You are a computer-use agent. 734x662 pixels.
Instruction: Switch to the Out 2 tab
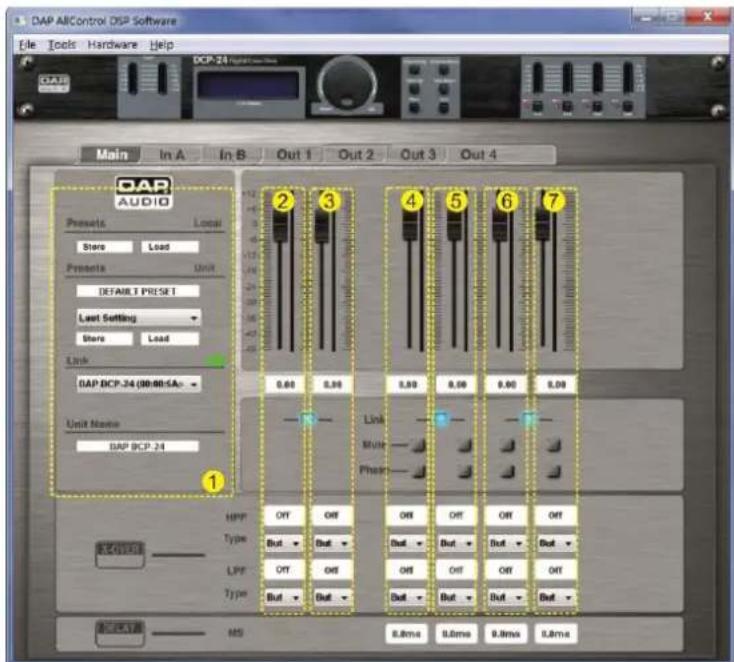[x=355, y=154]
